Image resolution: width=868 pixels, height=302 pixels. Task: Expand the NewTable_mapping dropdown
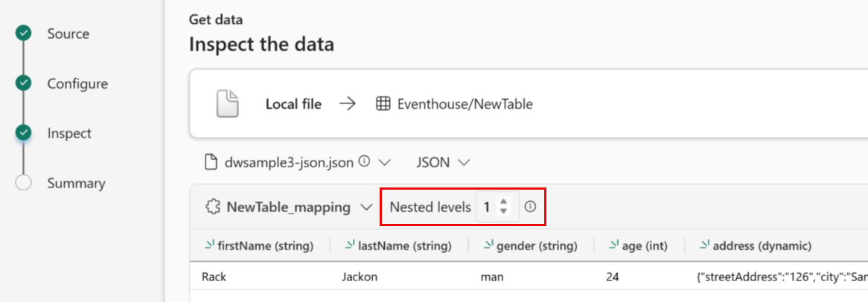pyautogui.click(x=366, y=208)
